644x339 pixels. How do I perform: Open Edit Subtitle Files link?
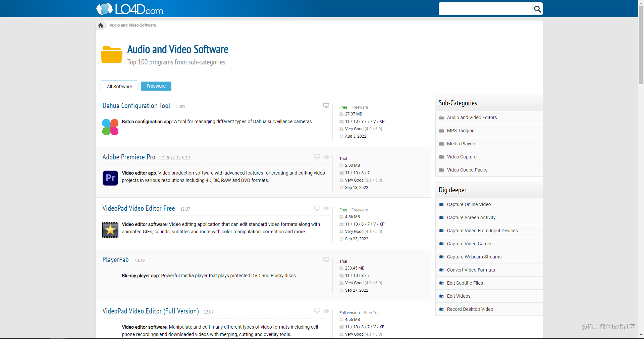pyautogui.click(x=465, y=283)
